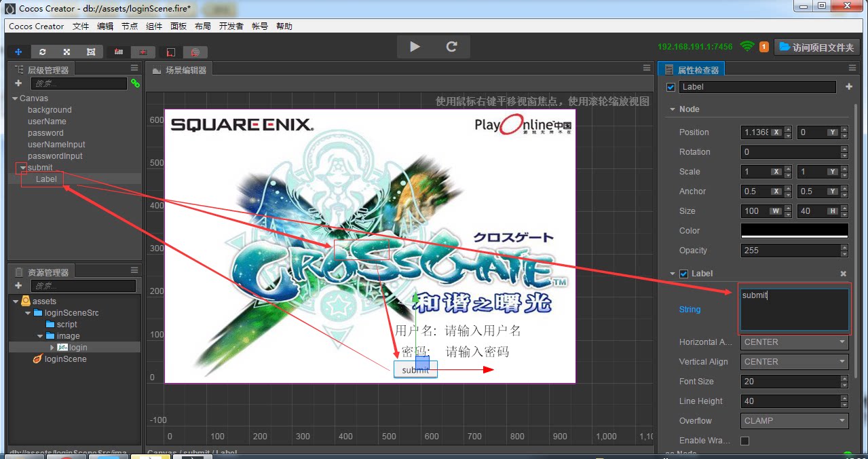The width and height of the screenshot is (868, 459).
Task: Open the 层级管理器 panel menu icon
Action: pos(134,68)
